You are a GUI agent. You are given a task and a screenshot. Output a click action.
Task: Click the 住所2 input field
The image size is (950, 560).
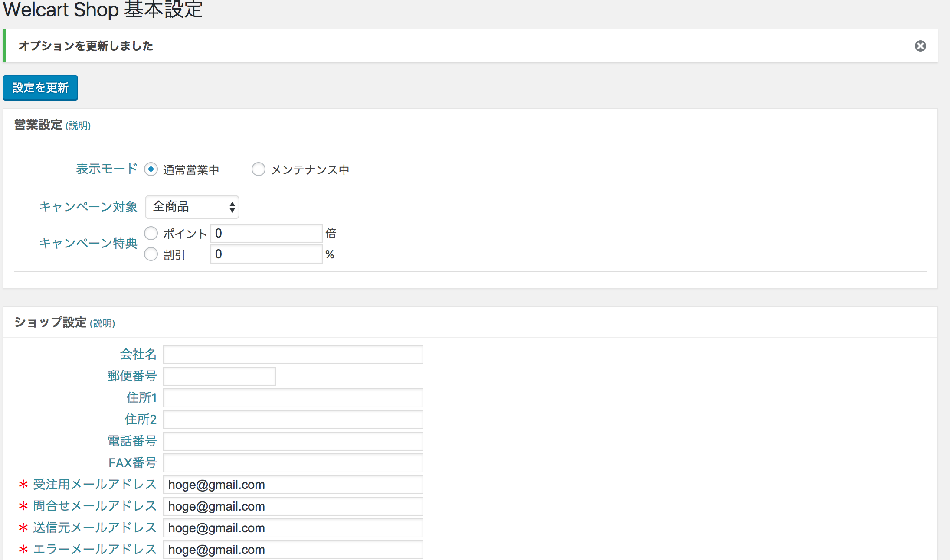(x=293, y=420)
